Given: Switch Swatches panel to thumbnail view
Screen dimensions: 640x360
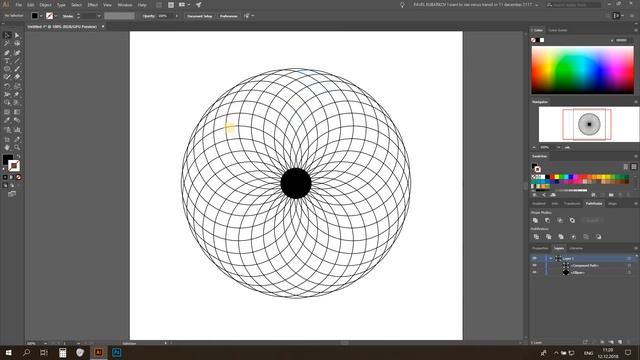Looking at the screenshot, I should coord(633,167).
